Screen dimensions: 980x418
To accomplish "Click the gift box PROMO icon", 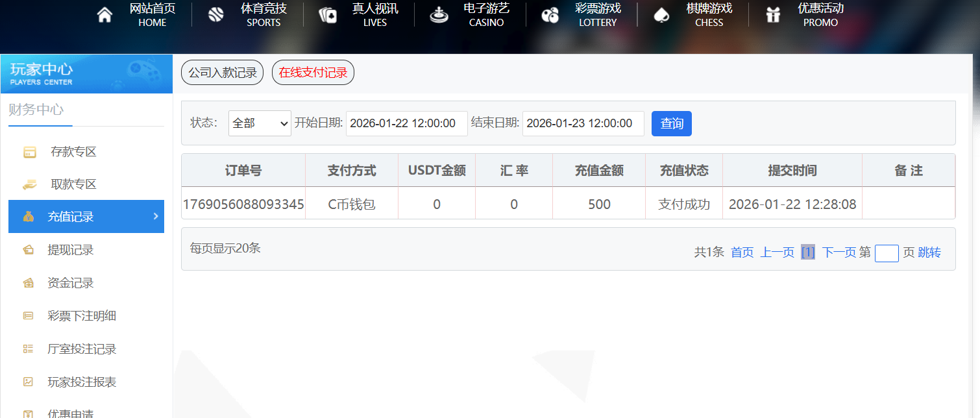I will point(773,15).
